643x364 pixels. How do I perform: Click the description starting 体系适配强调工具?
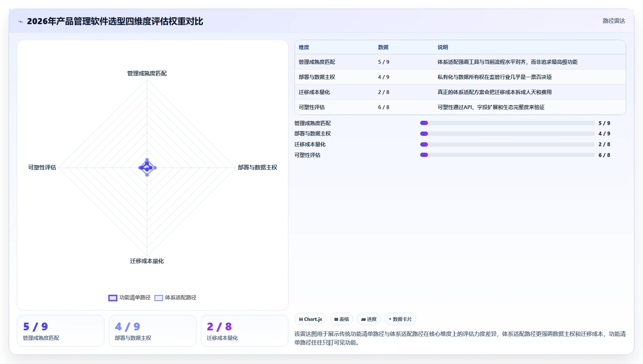click(507, 62)
